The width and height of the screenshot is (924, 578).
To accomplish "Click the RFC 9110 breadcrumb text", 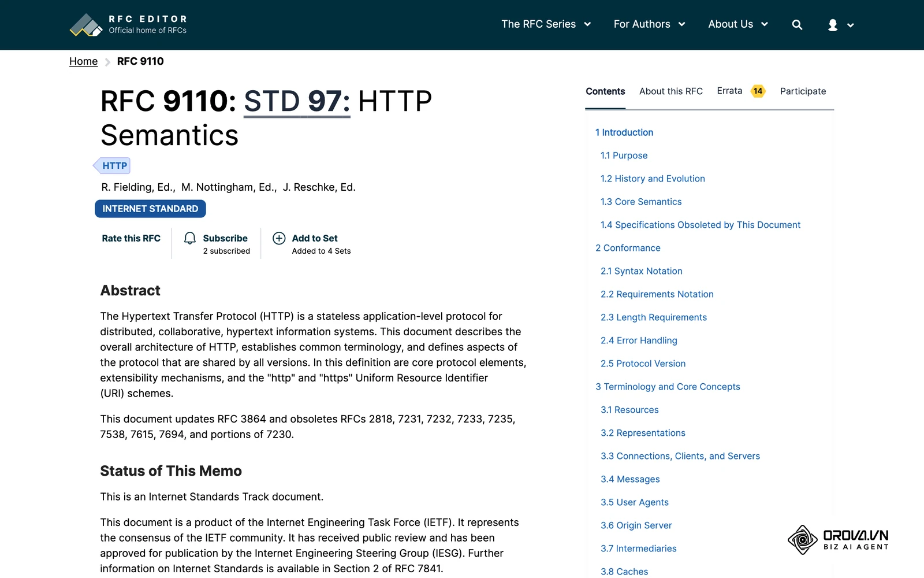I will coord(140,61).
